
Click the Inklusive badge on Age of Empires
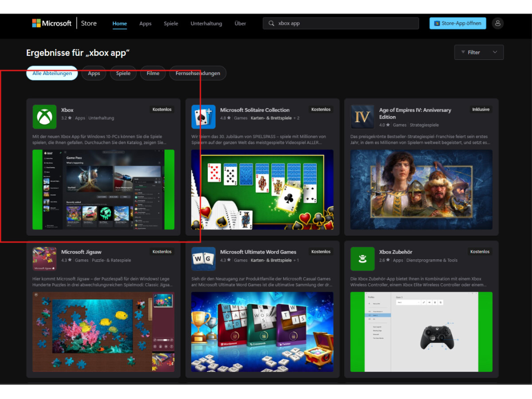tap(481, 109)
